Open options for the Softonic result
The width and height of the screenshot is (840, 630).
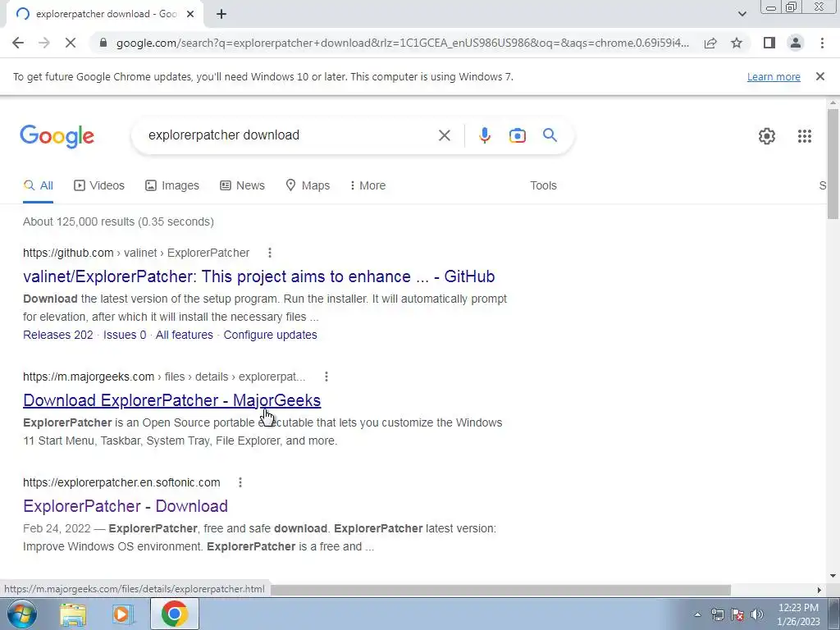pyautogui.click(x=240, y=482)
